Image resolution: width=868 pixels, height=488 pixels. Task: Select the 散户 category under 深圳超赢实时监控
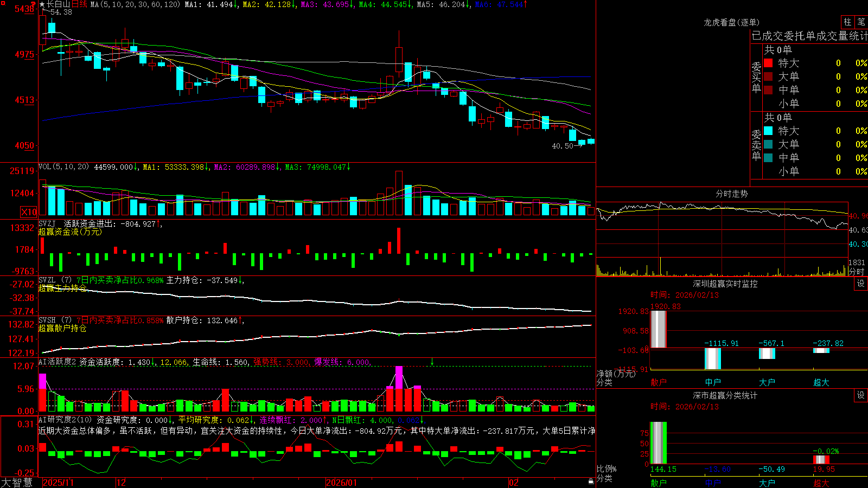(659, 382)
